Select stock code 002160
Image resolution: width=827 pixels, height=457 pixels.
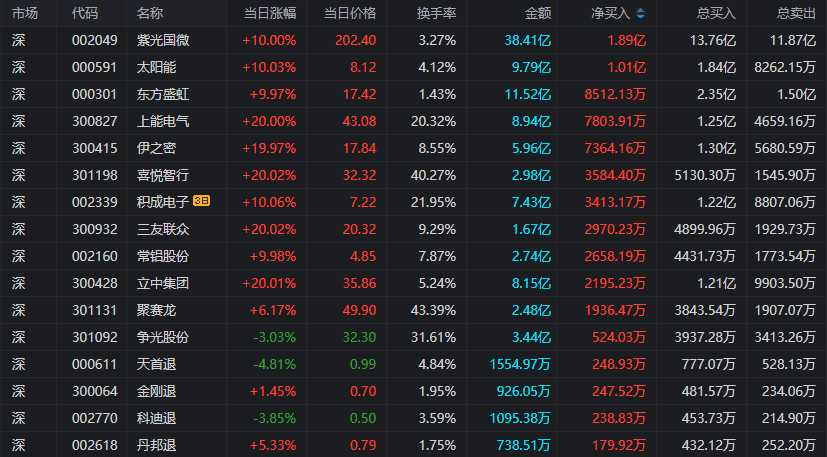94,256
